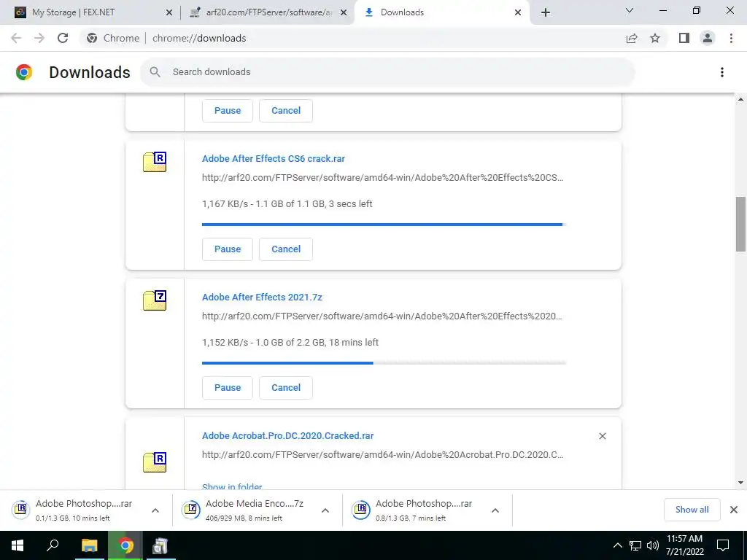The height and width of the screenshot is (560, 747).
Task: Expand options for Adobe Media Encoder download
Action: (325, 510)
